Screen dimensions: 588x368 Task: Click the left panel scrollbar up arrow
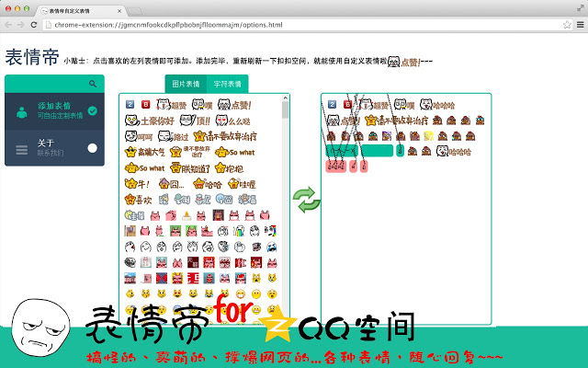285,98
